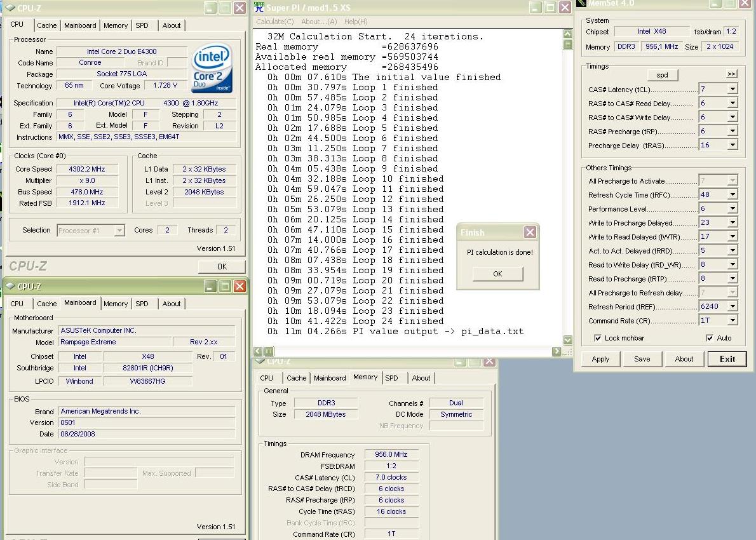The image size is (756, 540).
Task: Minimize the top CPU-Z window
Action: coord(210,8)
